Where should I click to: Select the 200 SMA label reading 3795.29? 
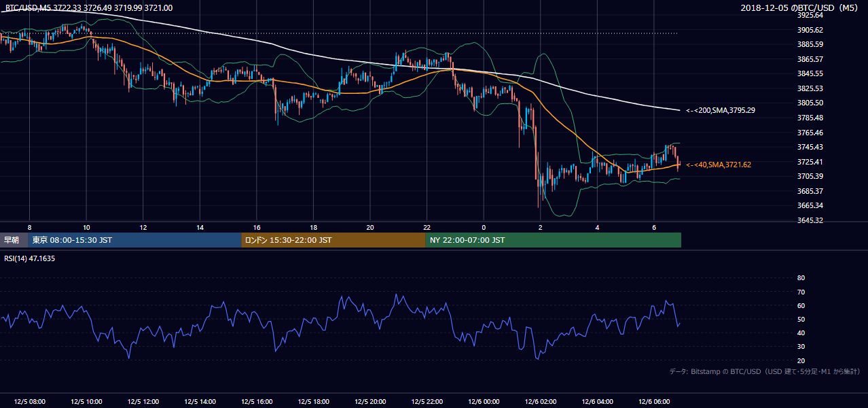coord(721,110)
